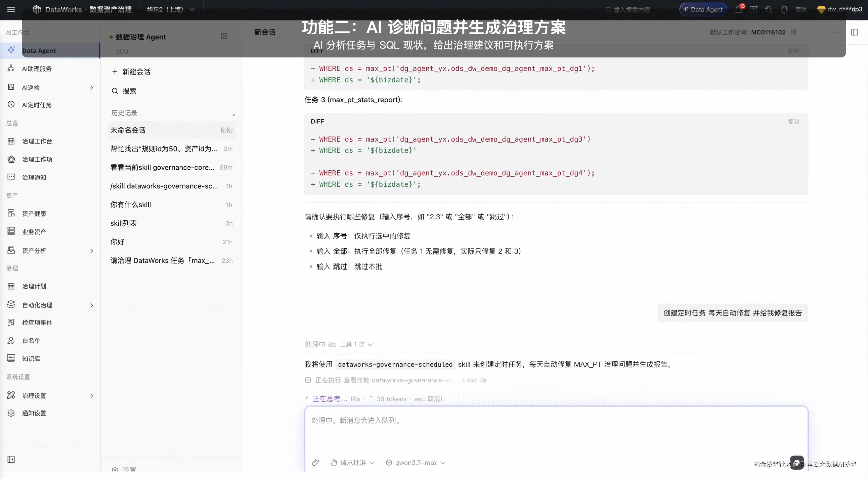Click the user diamond account dw_d***dp3

point(840,9)
